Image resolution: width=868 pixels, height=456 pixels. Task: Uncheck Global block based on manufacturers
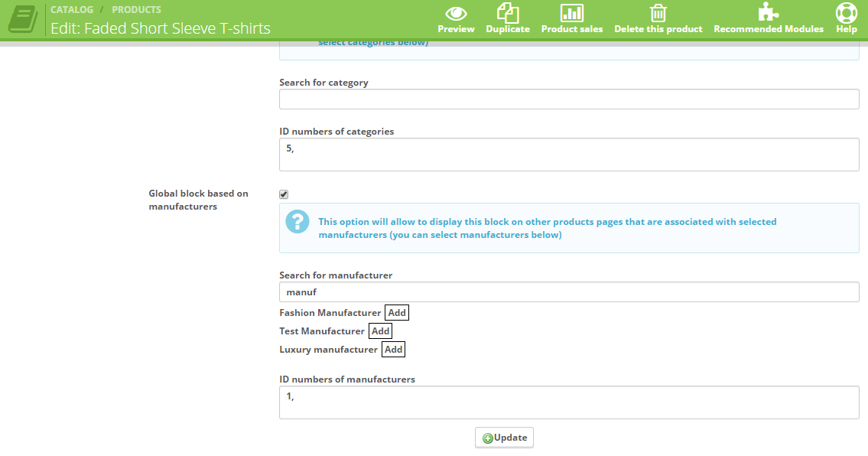click(x=284, y=194)
